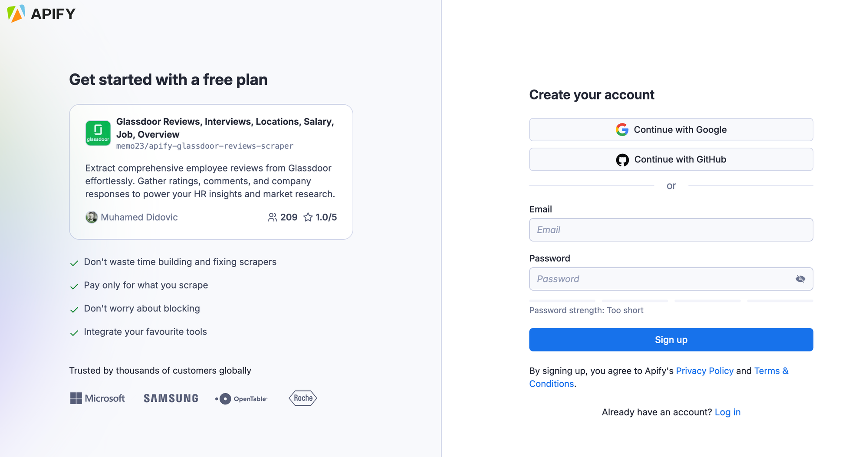The width and height of the screenshot is (868, 457).
Task: Click the Glassdoor actor icon
Action: pos(98,133)
